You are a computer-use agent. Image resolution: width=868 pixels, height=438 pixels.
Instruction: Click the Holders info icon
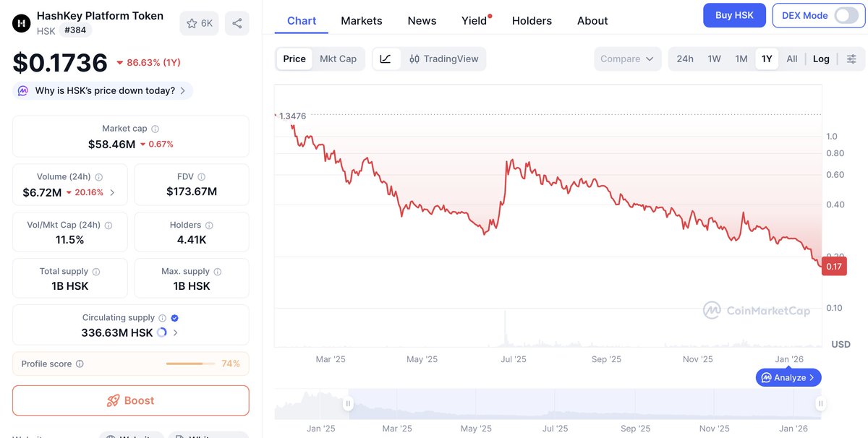click(209, 226)
